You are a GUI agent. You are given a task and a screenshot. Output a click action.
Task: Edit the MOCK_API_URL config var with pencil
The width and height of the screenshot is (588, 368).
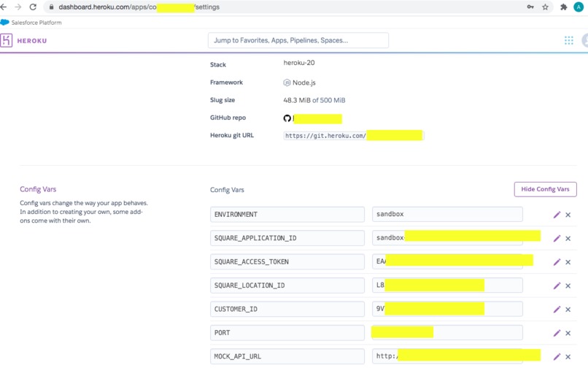coord(557,356)
